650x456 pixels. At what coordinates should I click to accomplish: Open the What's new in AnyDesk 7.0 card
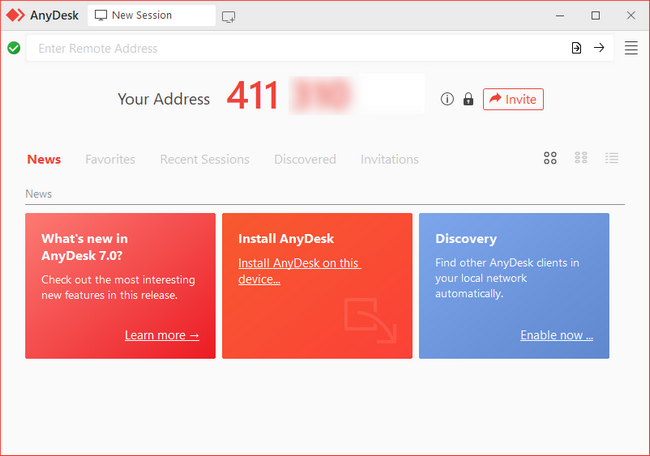pyautogui.click(x=120, y=286)
